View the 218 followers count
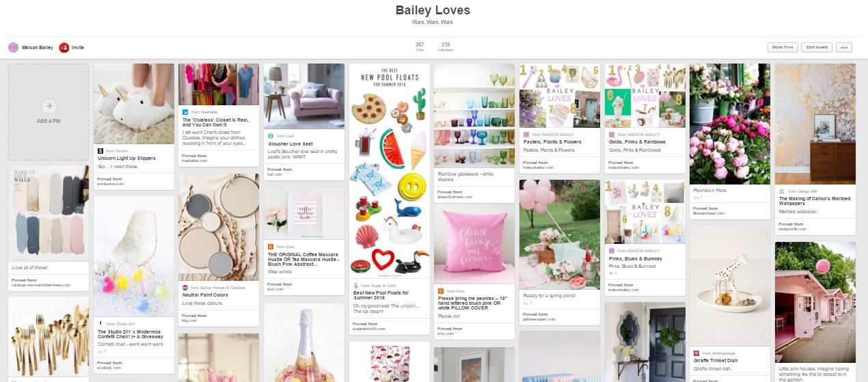The width and height of the screenshot is (868, 382). pyautogui.click(x=446, y=46)
